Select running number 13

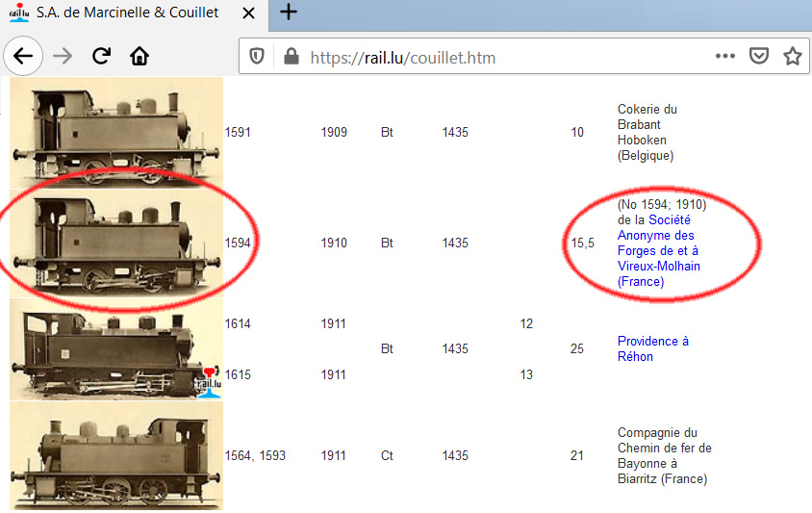(526, 374)
